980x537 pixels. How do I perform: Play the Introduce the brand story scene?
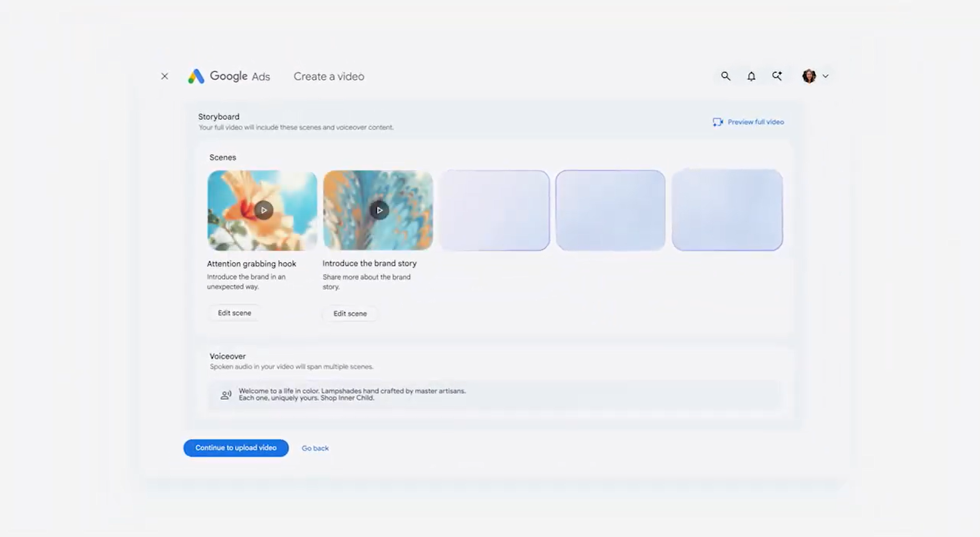[379, 210]
